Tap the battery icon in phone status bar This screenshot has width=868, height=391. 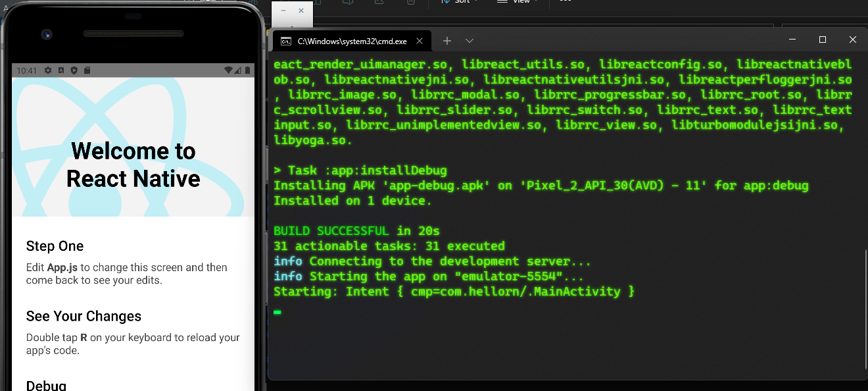pos(249,70)
